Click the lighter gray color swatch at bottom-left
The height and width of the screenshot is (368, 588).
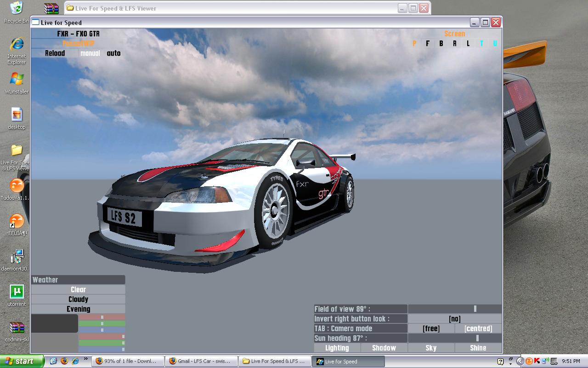pyautogui.click(x=54, y=343)
